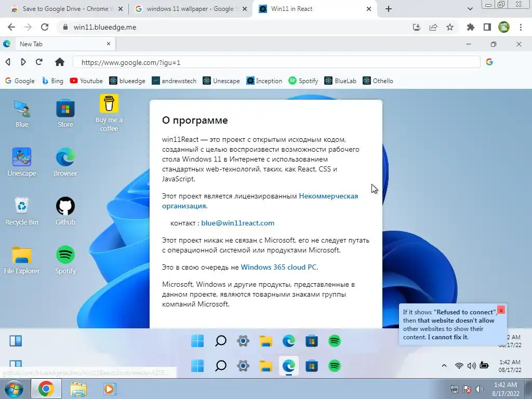Click Google icon beside inner address bar
This screenshot has width=532, height=399.
tap(489, 62)
